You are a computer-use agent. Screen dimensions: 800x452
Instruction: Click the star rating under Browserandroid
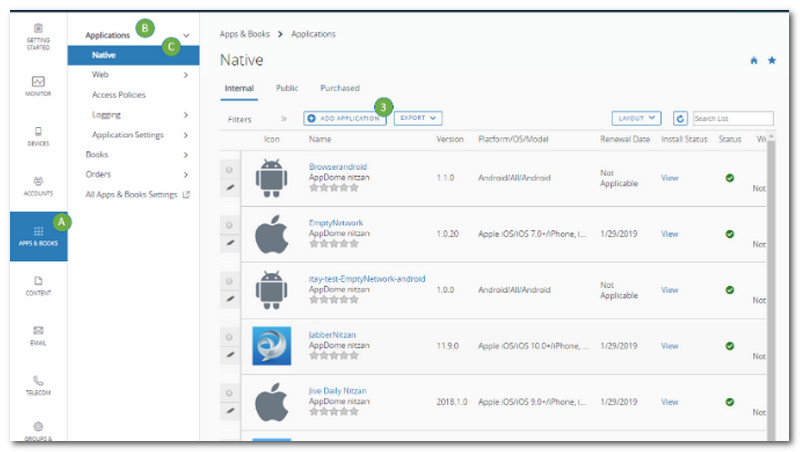tap(334, 188)
